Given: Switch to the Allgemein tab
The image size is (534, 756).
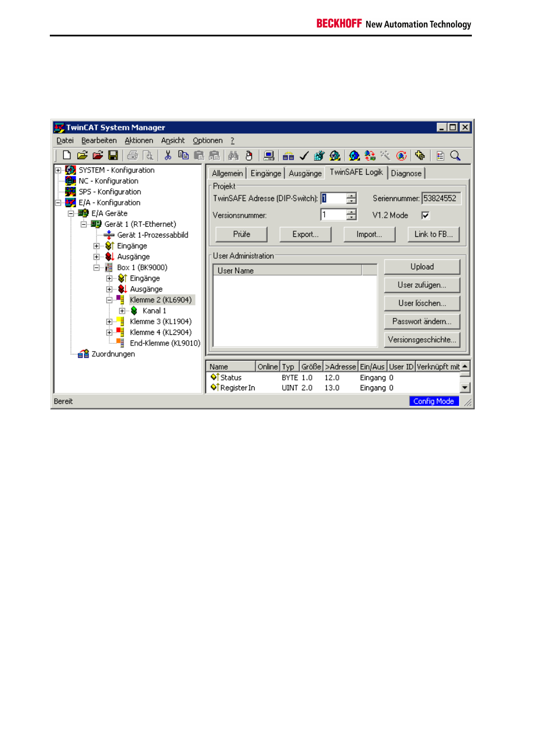Looking at the screenshot, I should [227, 174].
